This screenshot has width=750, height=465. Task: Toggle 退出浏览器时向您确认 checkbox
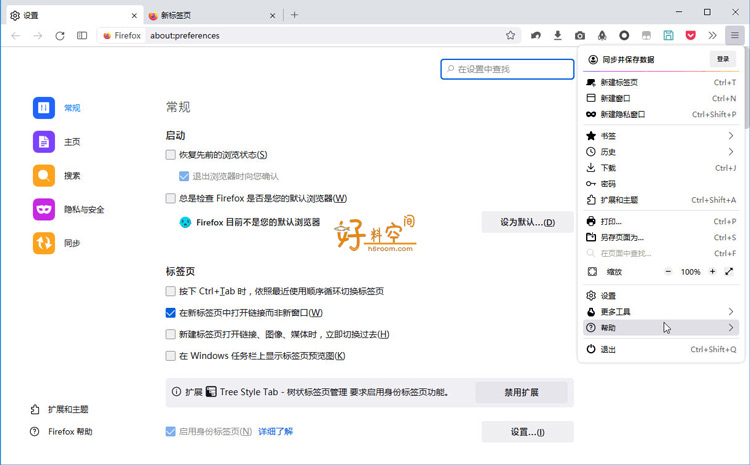[x=184, y=176]
